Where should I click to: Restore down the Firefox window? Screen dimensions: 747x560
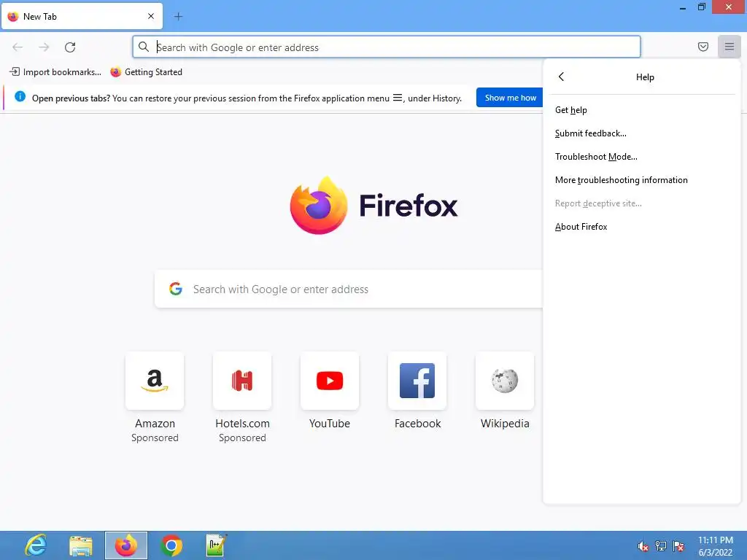(701, 7)
